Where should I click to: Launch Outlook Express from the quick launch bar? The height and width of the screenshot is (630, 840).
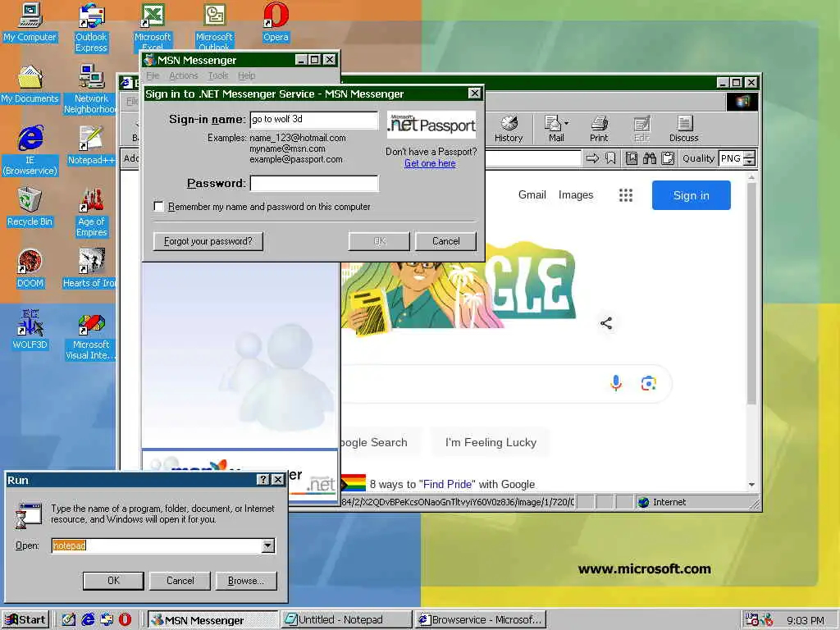(107, 619)
